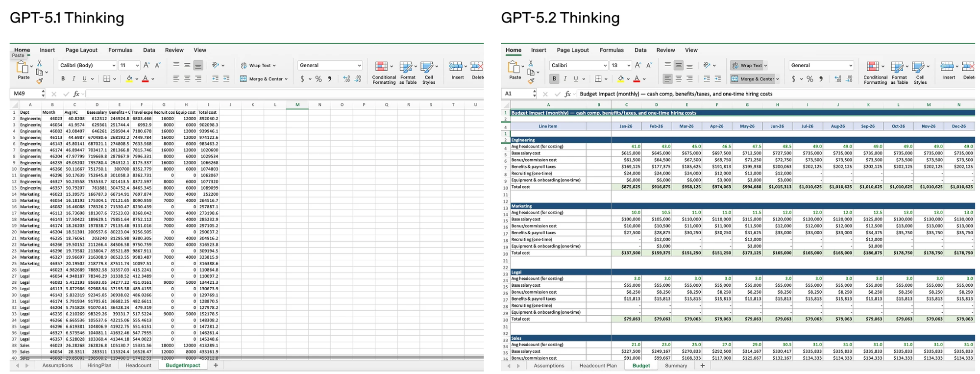Screen dimensions: 980x374
Task: Click the Cell Styles icon in the GPT-5.1 ribbon
Action: point(428,73)
